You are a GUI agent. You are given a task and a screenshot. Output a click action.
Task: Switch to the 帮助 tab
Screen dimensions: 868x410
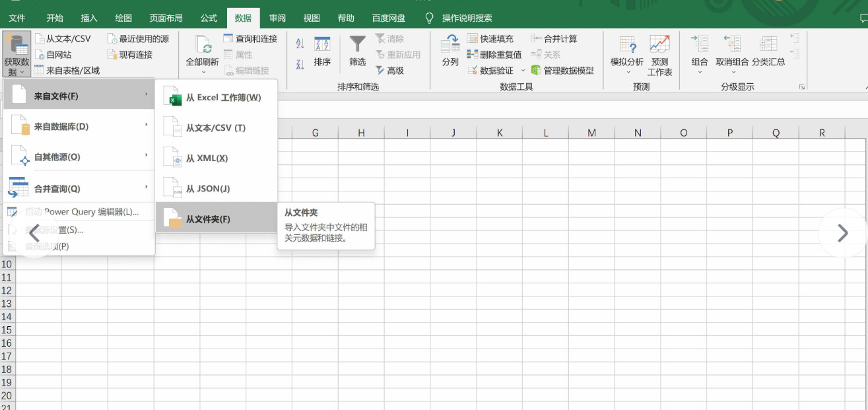click(x=346, y=18)
